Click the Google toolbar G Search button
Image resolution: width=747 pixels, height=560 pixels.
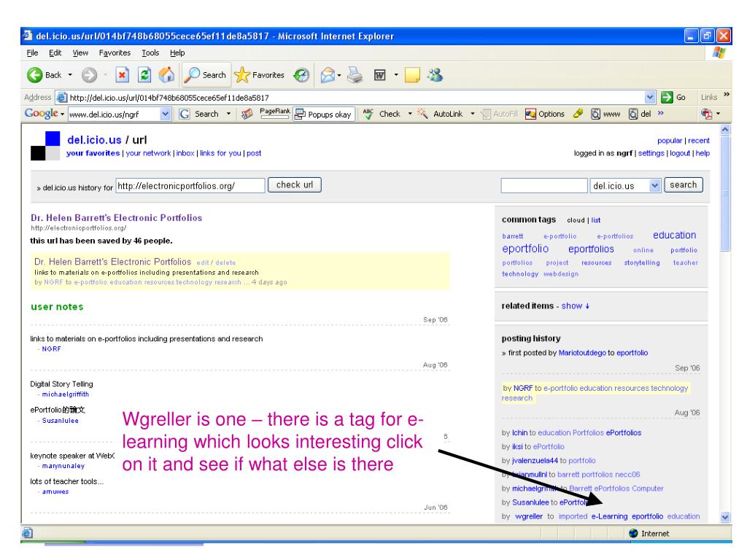coord(198,114)
